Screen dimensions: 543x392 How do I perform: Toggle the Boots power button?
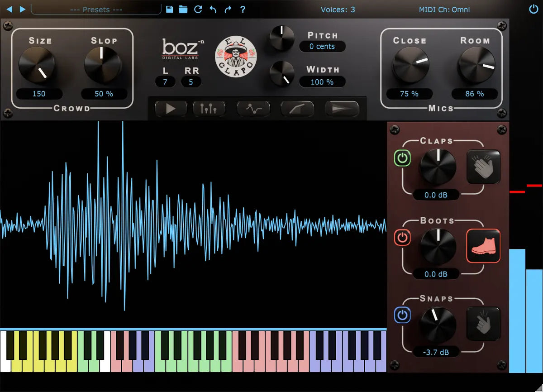(403, 237)
